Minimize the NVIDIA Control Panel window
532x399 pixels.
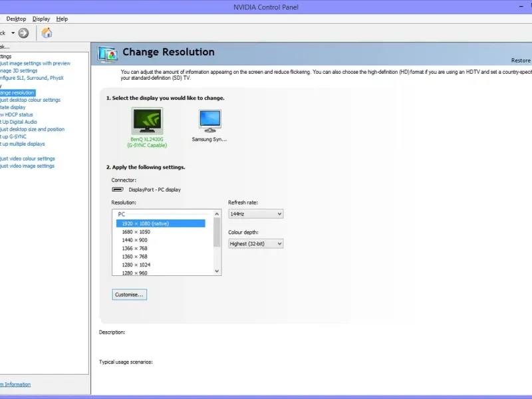pyautogui.click(x=521, y=7)
